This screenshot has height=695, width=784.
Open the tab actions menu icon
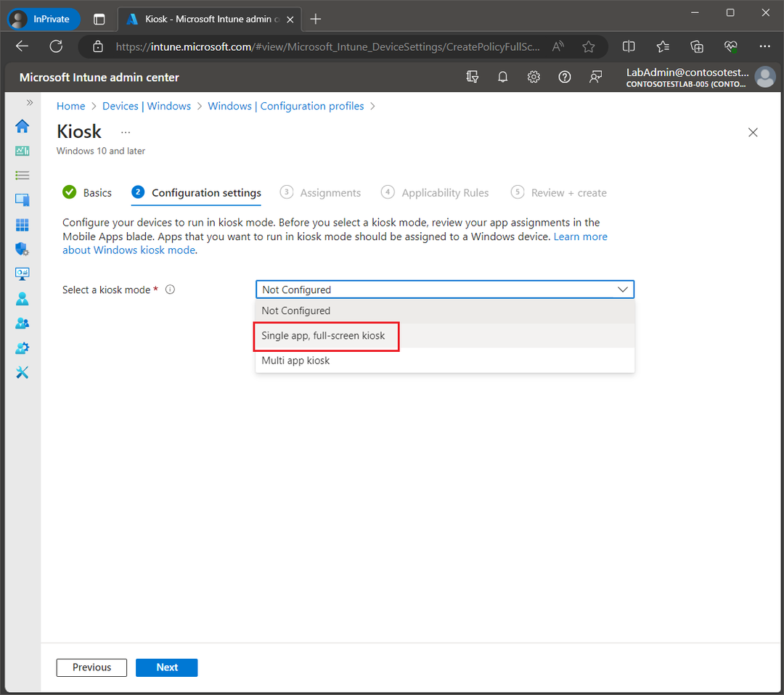tap(99, 20)
